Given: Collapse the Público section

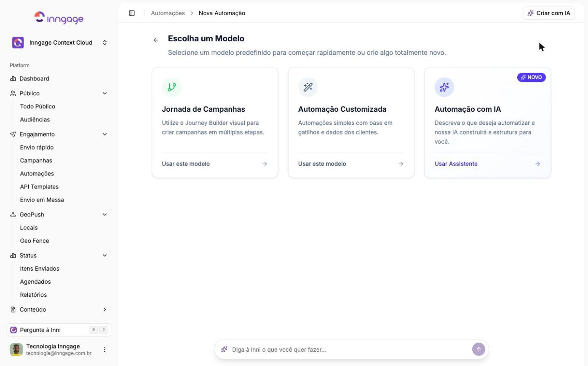Looking at the screenshot, I should (105, 93).
